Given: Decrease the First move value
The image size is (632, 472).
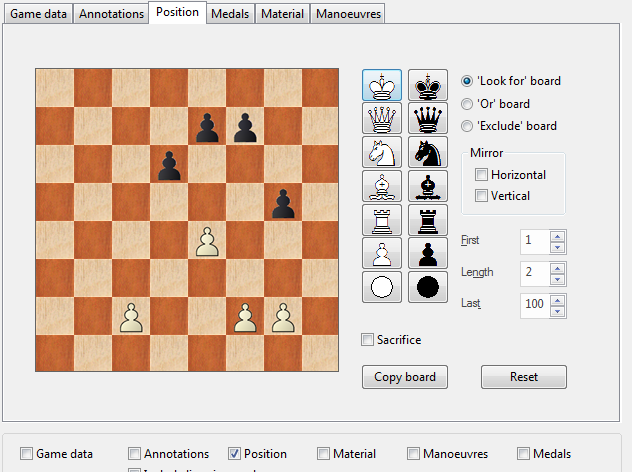Looking at the screenshot, I should pos(557,247).
